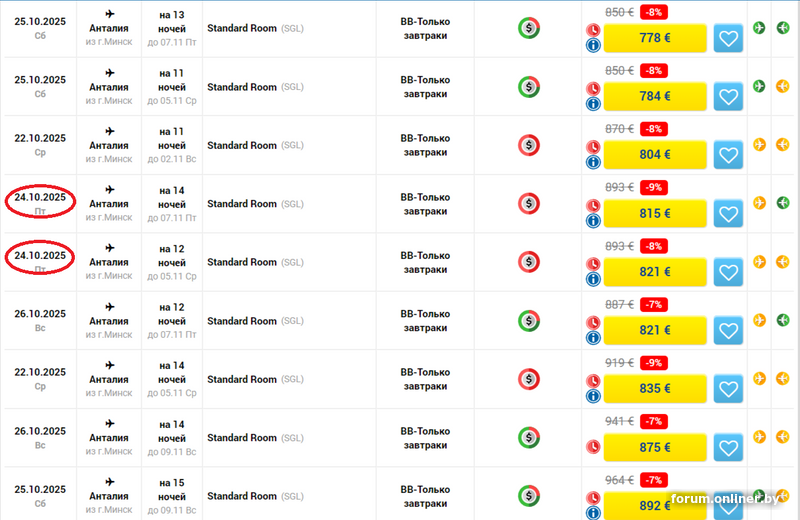The height and width of the screenshot is (520, 800).
Task: Add the 778 € tour to favorites
Action: click(x=728, y=39)
